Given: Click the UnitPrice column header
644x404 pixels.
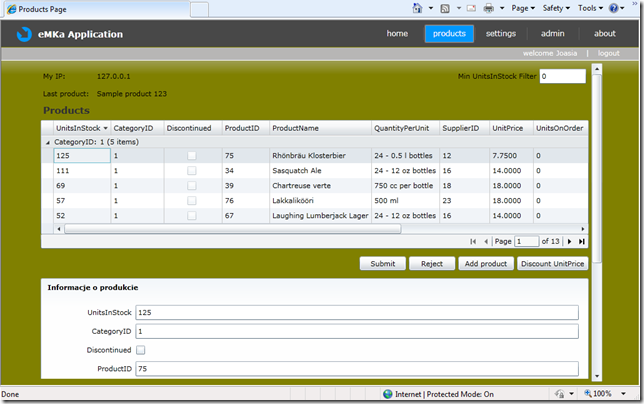Looking at the screenshot, I should [511, 128].
